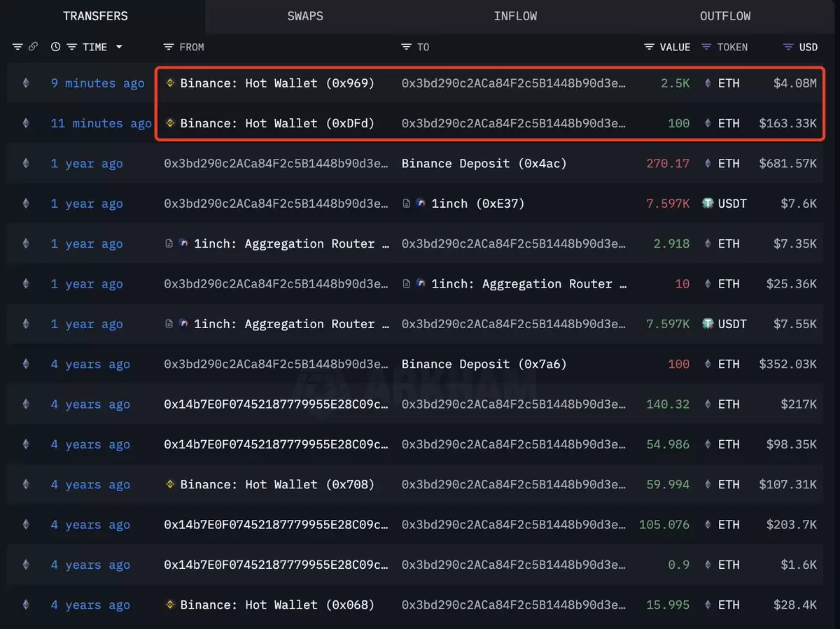Open the 0x3bd290c2 sender address in $681.57K row
The image size is (840, 629).
(276, 163)
